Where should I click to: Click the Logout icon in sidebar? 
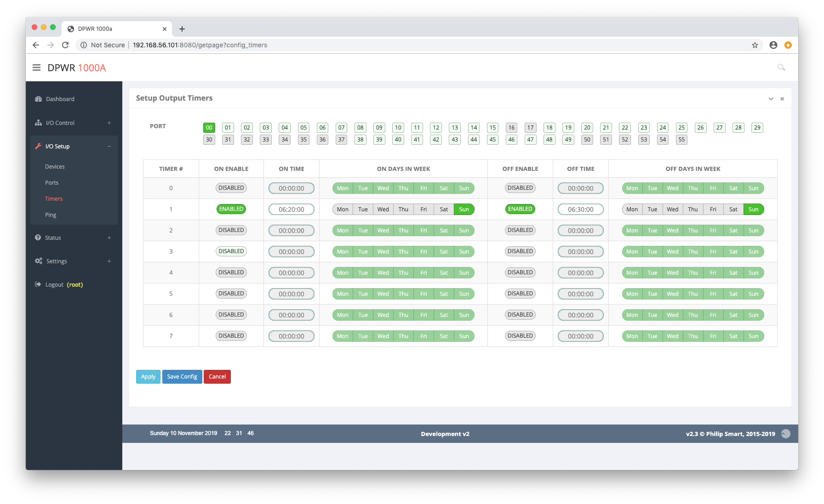click(x=38, y=284)
